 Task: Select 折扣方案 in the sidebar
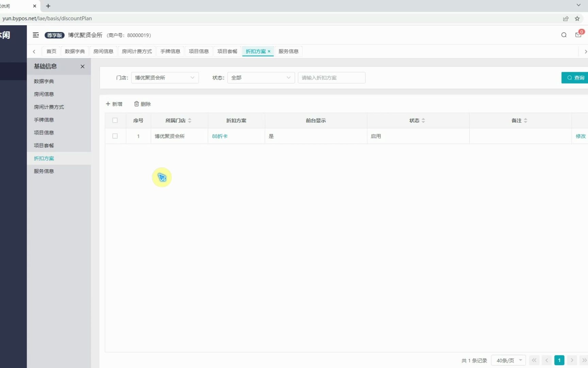click(x=59, y=158)
